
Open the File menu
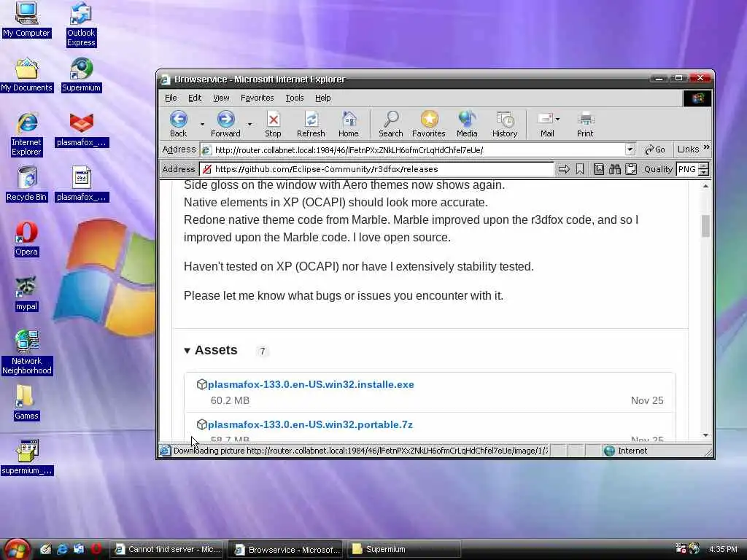pyautogui.click(x=171, y=98)
